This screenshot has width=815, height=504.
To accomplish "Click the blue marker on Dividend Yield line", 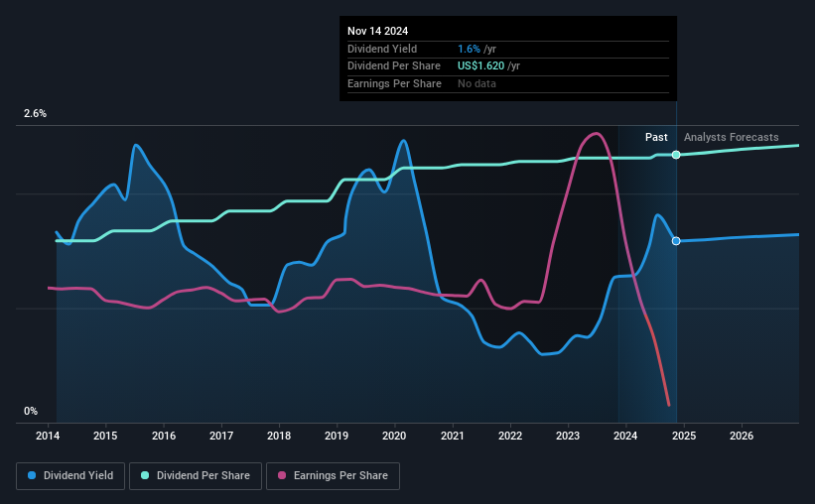I will coord(676,241).
